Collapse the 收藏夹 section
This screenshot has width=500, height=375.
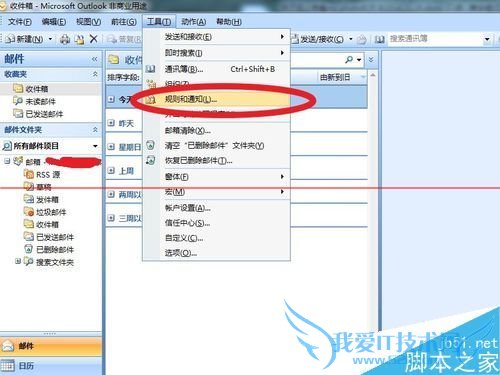pos(95,74)
